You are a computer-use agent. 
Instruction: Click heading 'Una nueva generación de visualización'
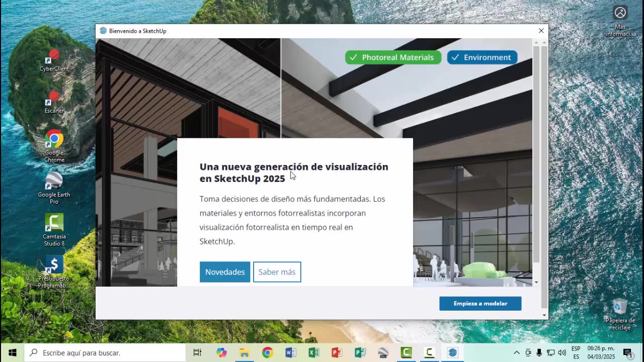tap(294, 172)
